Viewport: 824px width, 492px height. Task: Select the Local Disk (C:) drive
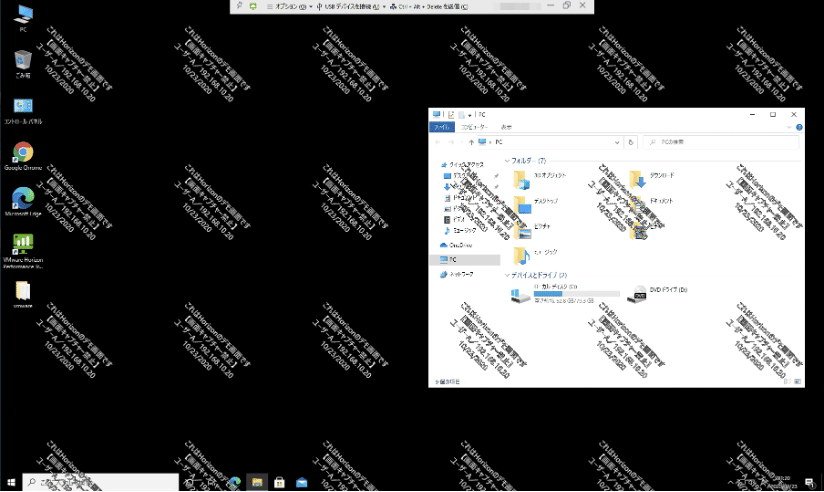tap(564, 294)
